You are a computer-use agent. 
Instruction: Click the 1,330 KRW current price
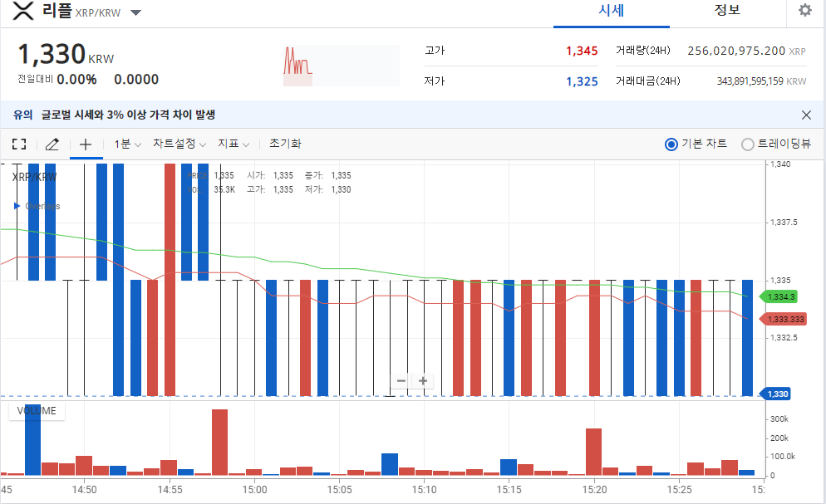click(66, 54)
